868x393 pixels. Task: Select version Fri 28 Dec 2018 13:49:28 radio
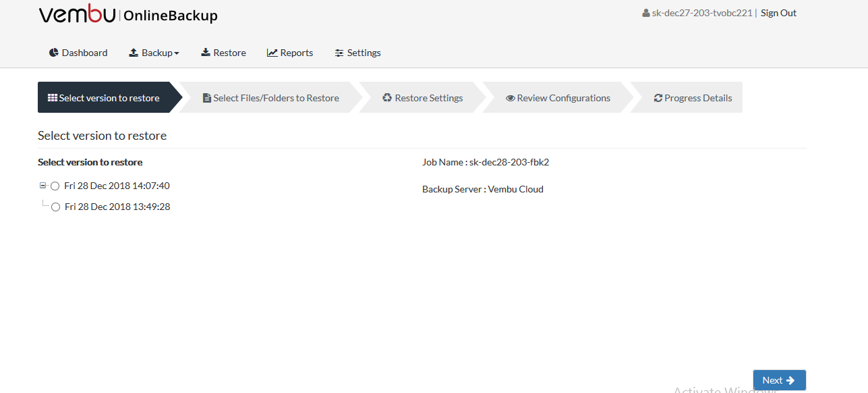(x=55, y=207)
